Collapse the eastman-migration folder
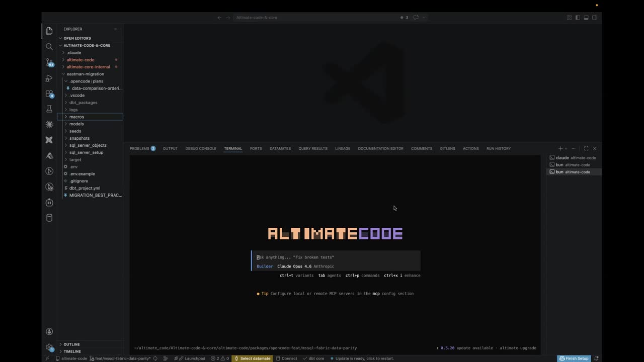Screen dimensions: 644x362 [x=90, y=74]
